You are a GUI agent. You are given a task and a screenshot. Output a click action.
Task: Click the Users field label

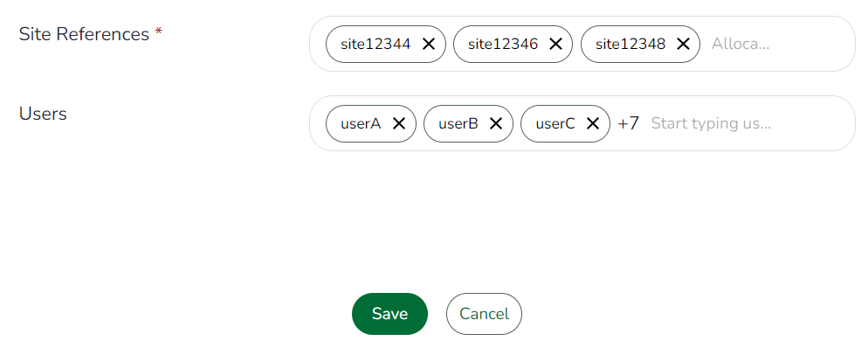tap(43, 114)
